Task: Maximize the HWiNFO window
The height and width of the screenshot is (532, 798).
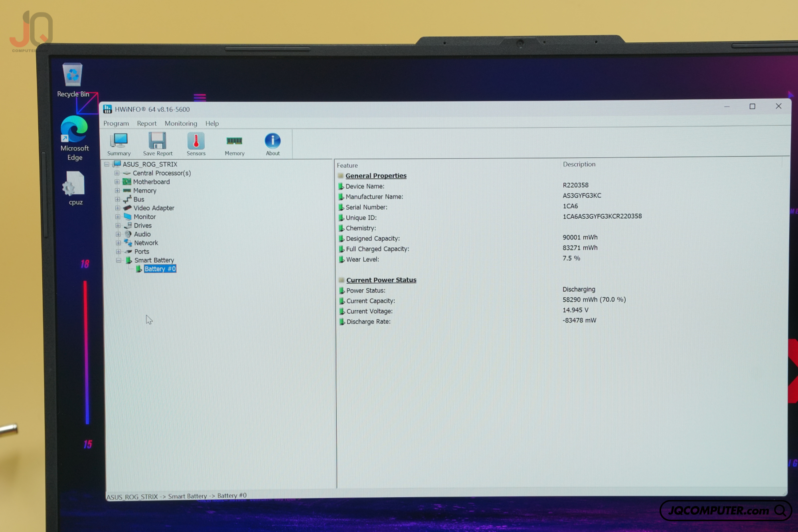Action: [752, 106]
